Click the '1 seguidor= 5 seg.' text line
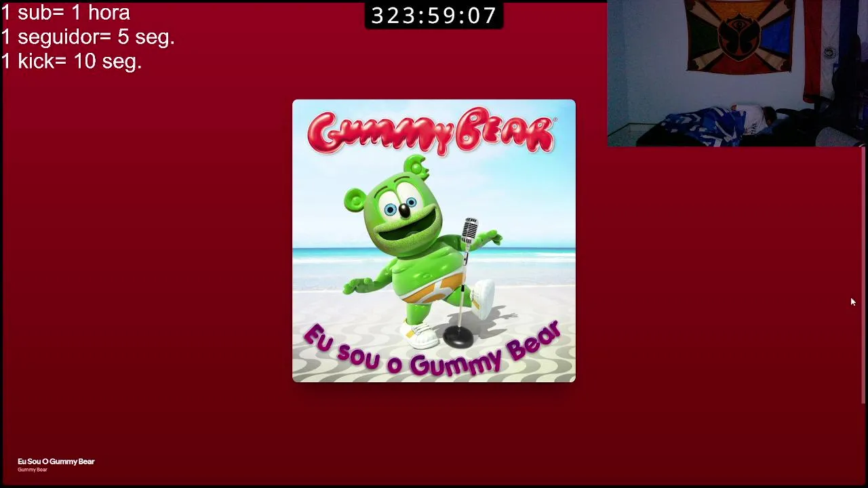The image size is (868, 488). [88, 37]
